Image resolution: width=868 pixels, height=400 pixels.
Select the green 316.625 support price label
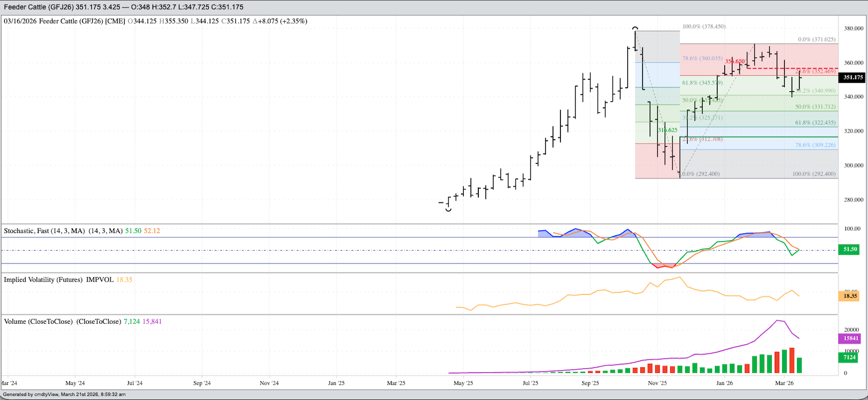(667, 130)
